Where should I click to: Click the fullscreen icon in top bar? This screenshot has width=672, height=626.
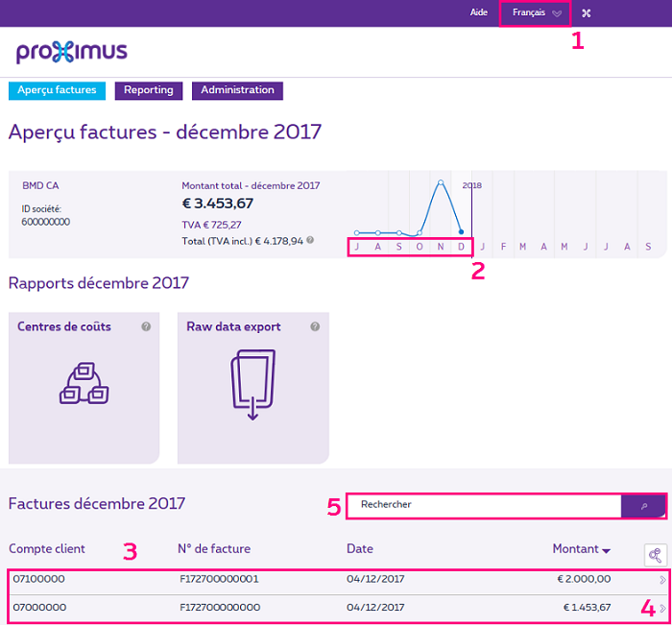click(587, 13)
